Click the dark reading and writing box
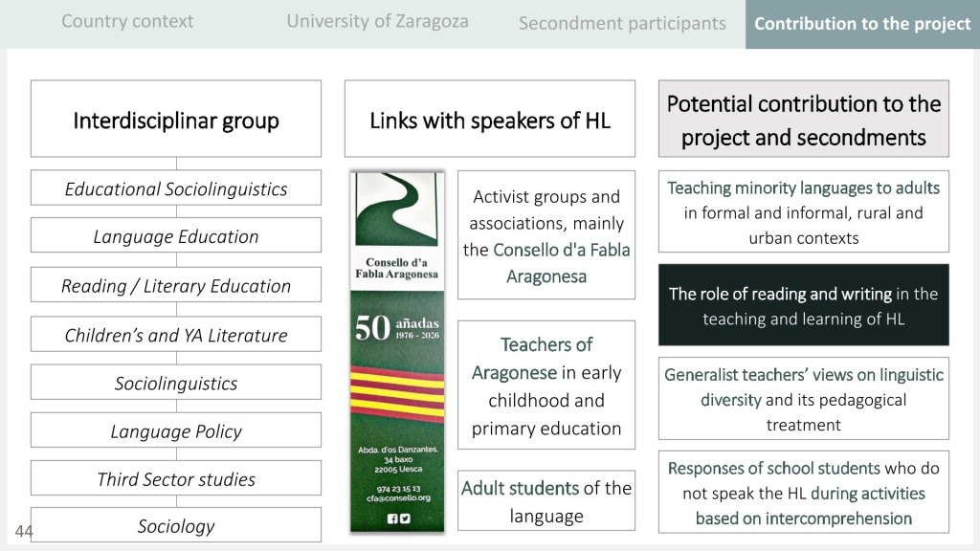Viewport: 980px width, 551px height. point(803,306)
